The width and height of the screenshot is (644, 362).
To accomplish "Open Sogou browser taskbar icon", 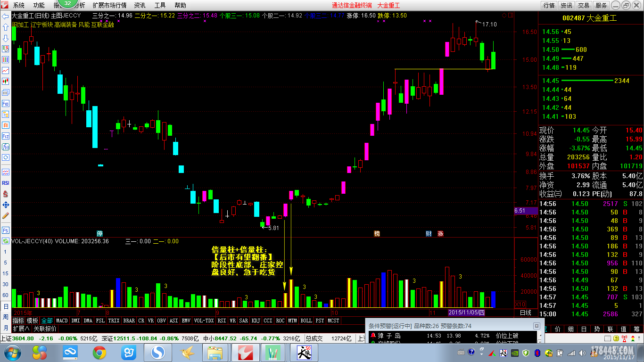I will pyautogui.click(x=157, y=352).
